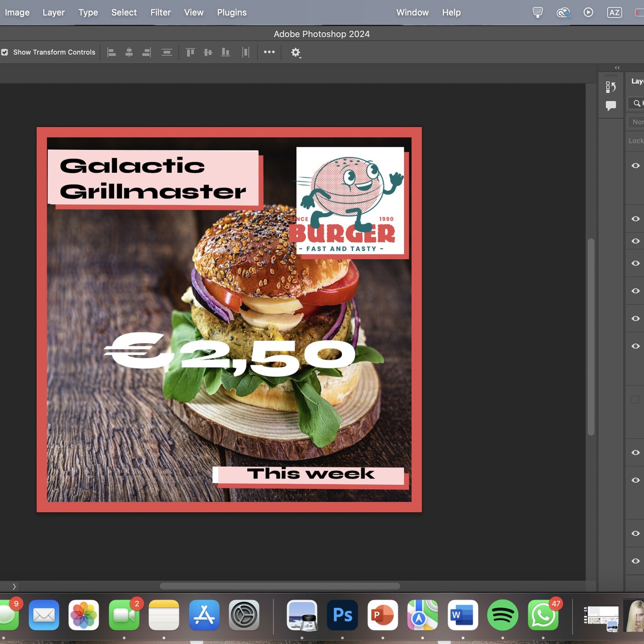Align horizontal centers icon
The height and width of the screenshot is (644, 644).
click(x=129, y=52)
